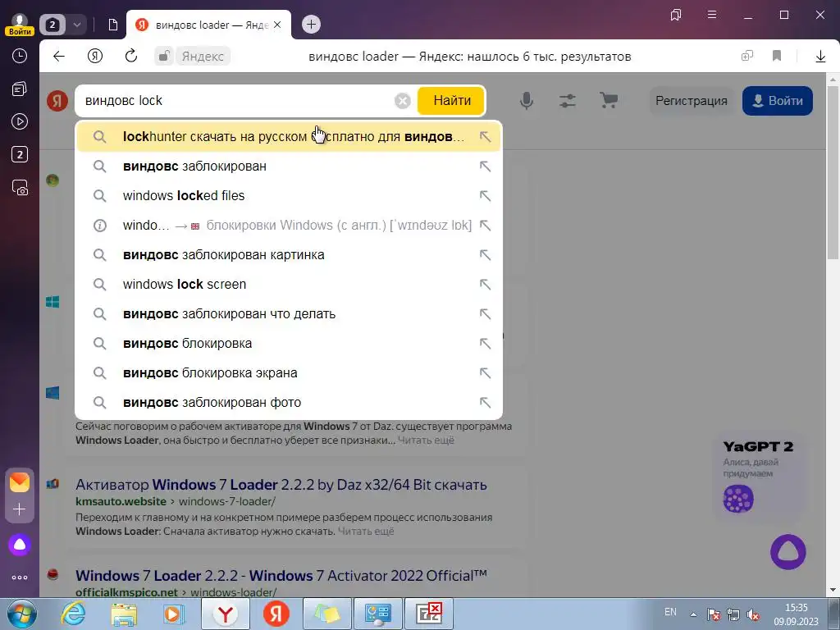This screenshot has height=630, width=840.
Task: Select suggestion 'виндовс блокировка'
Action: point(289,344)
